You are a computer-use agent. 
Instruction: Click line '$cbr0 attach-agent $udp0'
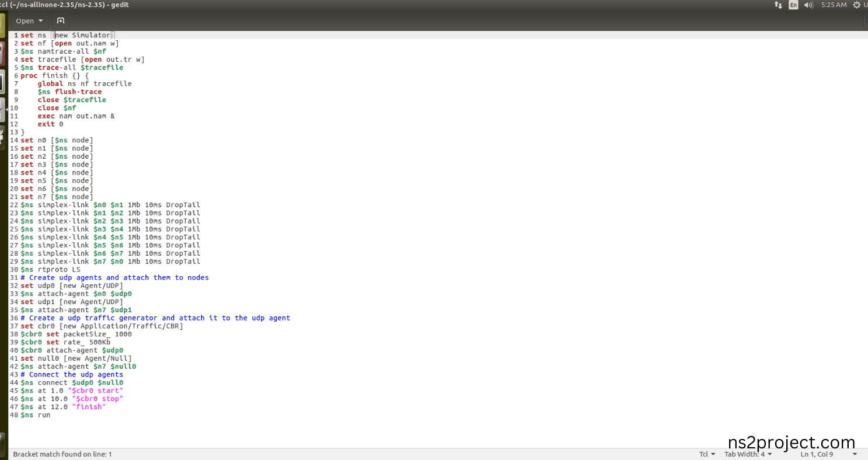pos(72,350)
